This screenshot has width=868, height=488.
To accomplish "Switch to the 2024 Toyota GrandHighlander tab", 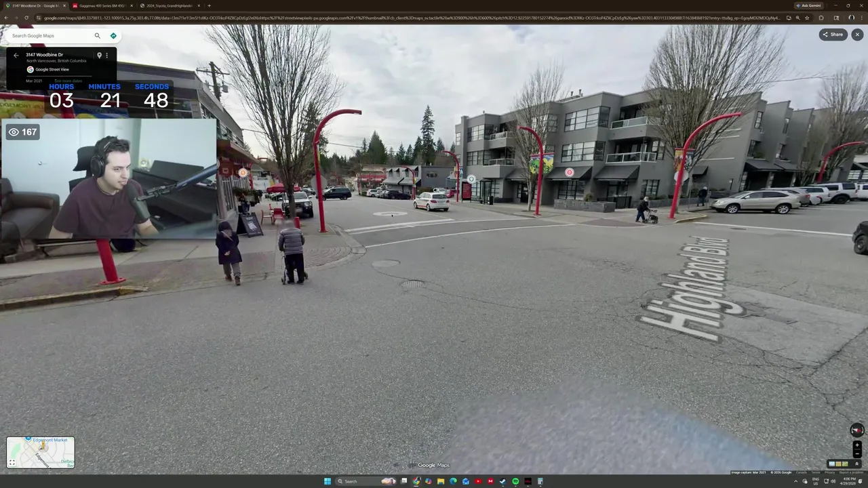I will [x=168, y=5].
